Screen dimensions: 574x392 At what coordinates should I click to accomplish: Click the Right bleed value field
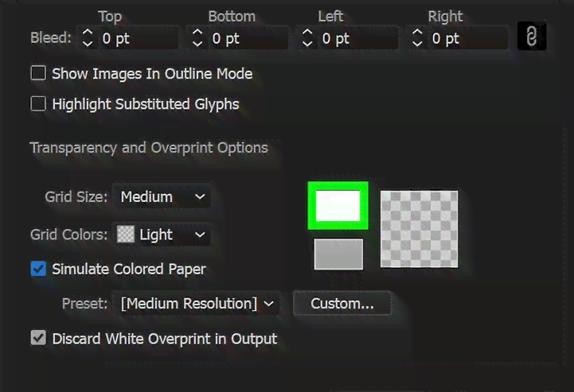click(467, 38)
